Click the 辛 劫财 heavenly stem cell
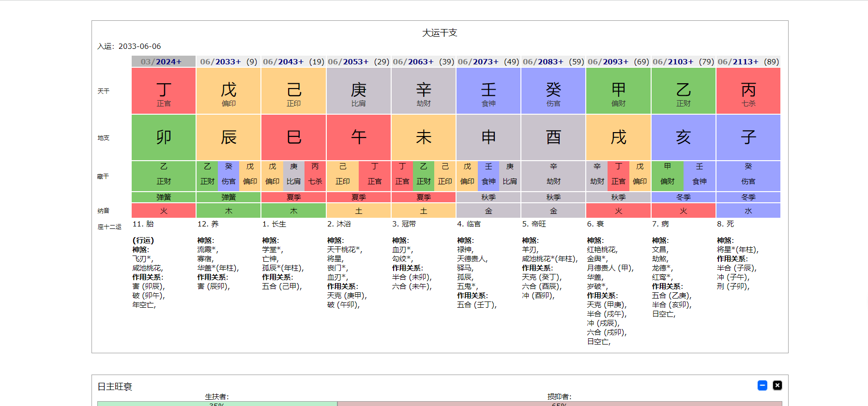Image resolution: width=868 pixels, height=406 pixels. click(x=424, y=91)
